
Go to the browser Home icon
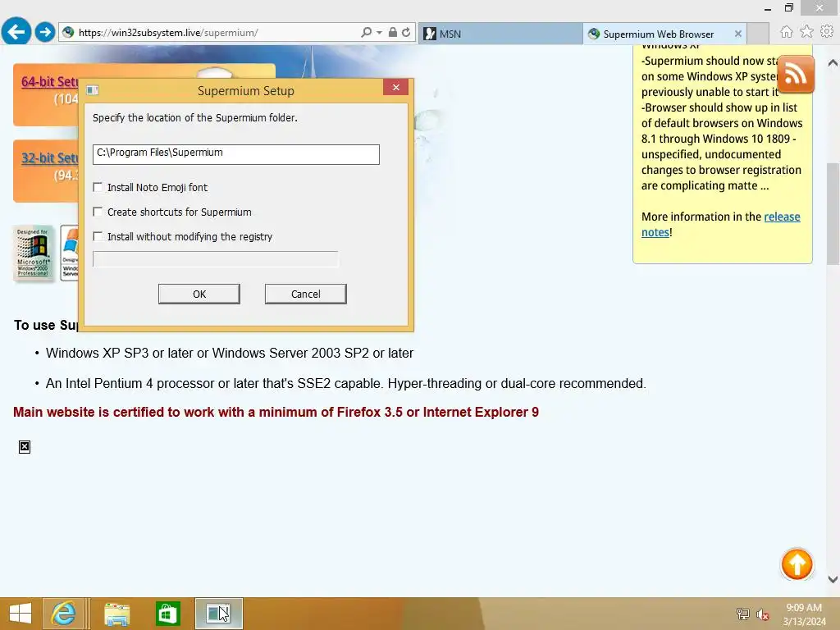click(786, 32)
